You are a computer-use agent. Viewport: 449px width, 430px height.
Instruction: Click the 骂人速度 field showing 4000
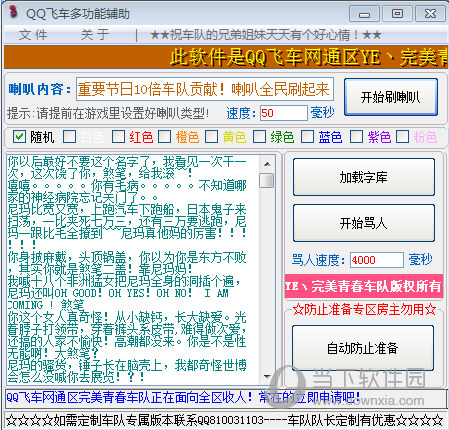[377, 260]
